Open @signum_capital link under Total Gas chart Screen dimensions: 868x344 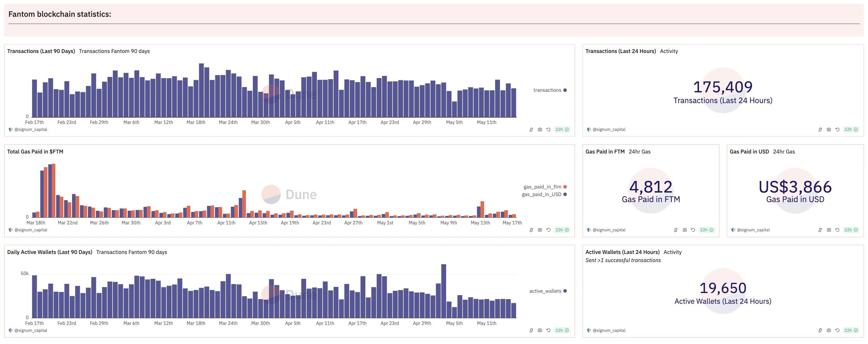click(x=30, y=230)
